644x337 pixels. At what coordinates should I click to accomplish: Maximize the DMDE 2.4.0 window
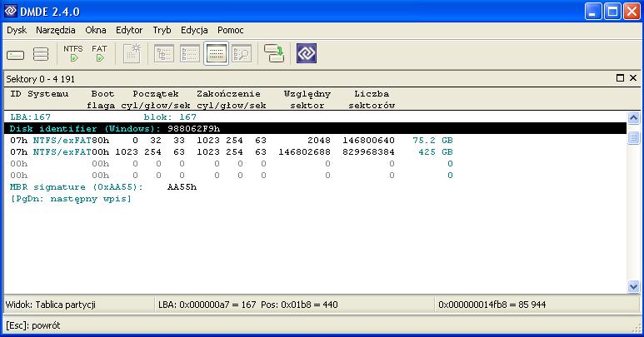[x=612, y=12]
